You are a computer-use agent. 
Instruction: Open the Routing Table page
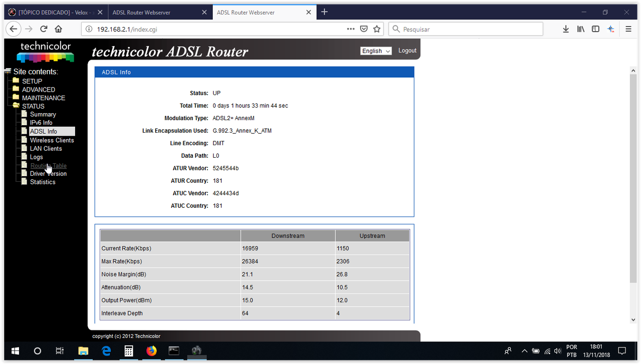48,165
